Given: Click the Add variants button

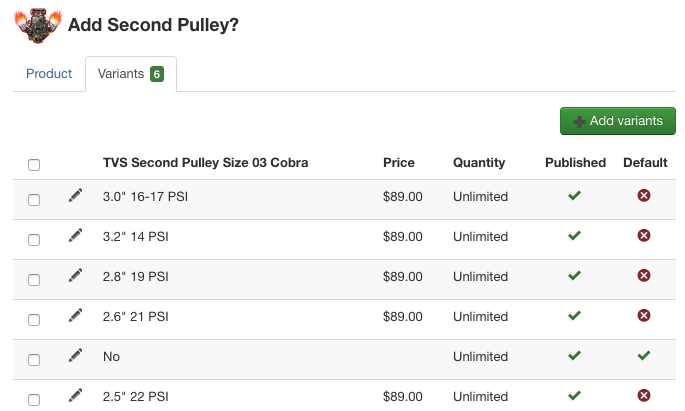Looking at the screenshot, I should (617, 121).
